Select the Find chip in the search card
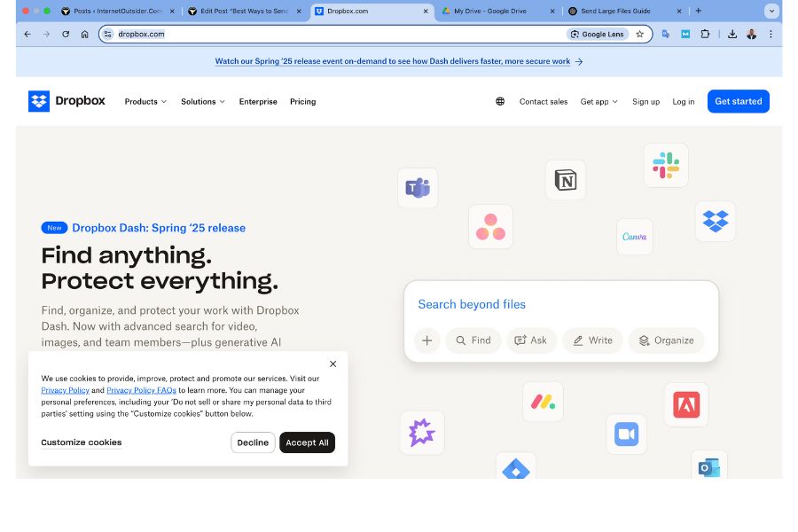 (473, 340)
